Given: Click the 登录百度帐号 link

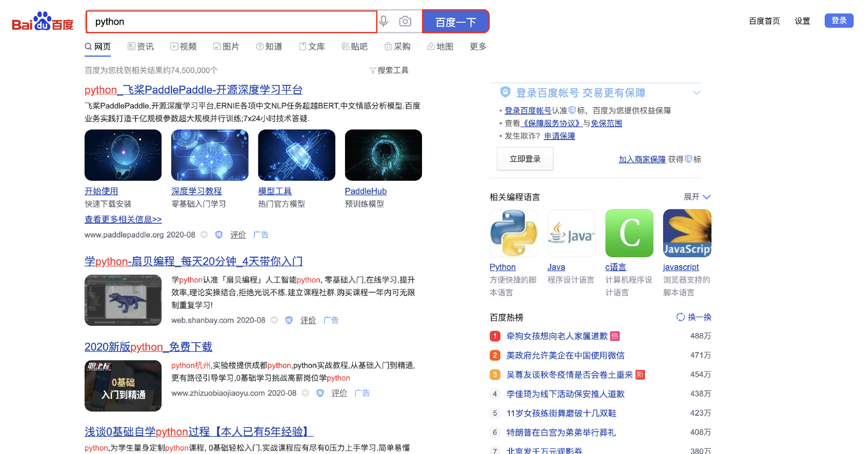Looking at the screenshot, I should (528, 111).
